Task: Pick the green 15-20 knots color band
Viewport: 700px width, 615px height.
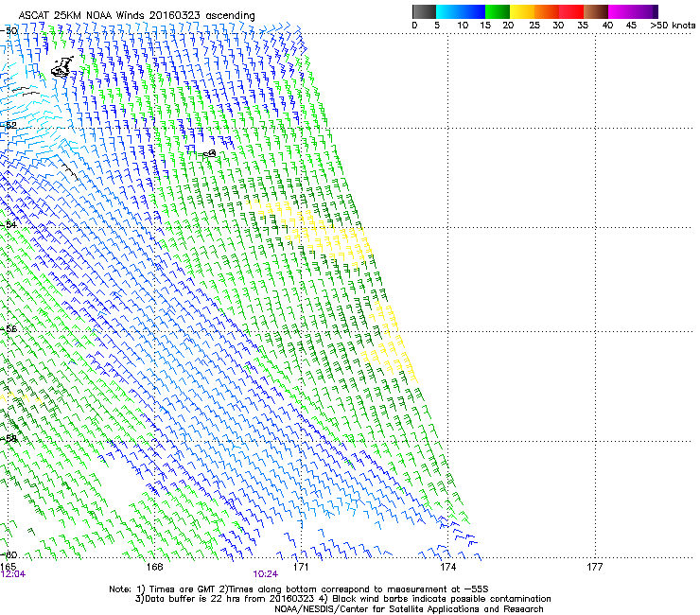Action: coord(498,11)
